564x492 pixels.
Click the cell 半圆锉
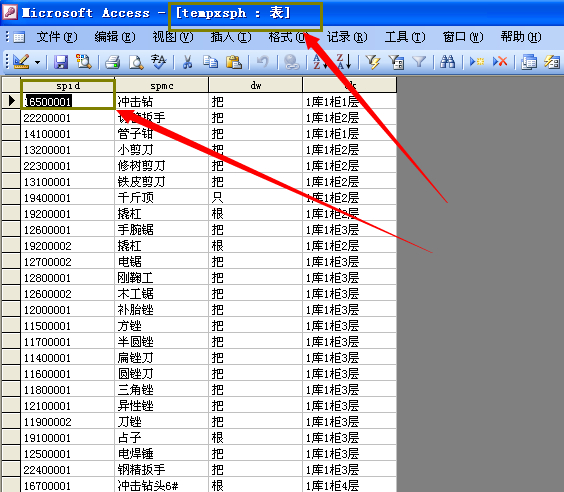pos(162,341)
